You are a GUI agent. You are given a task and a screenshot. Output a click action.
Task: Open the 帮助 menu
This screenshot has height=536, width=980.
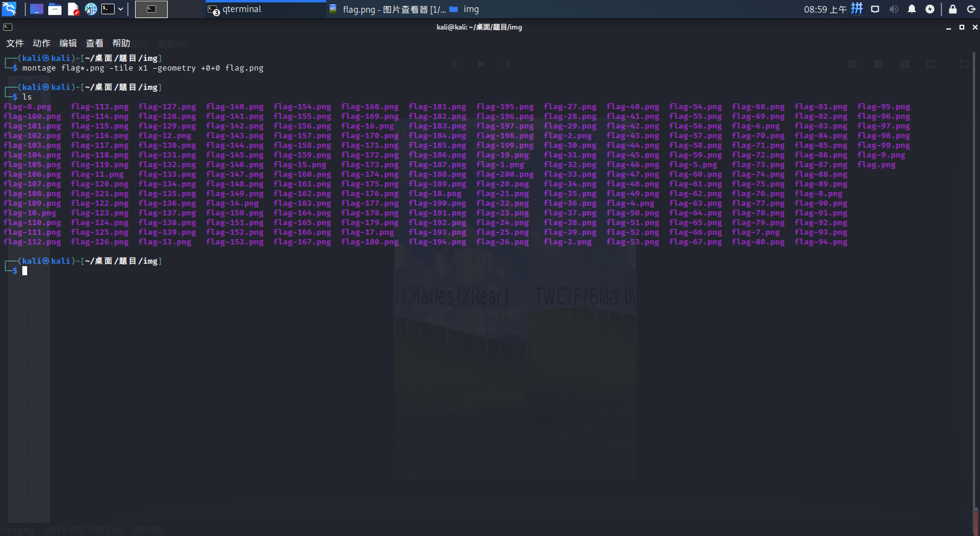pos(121,43)
